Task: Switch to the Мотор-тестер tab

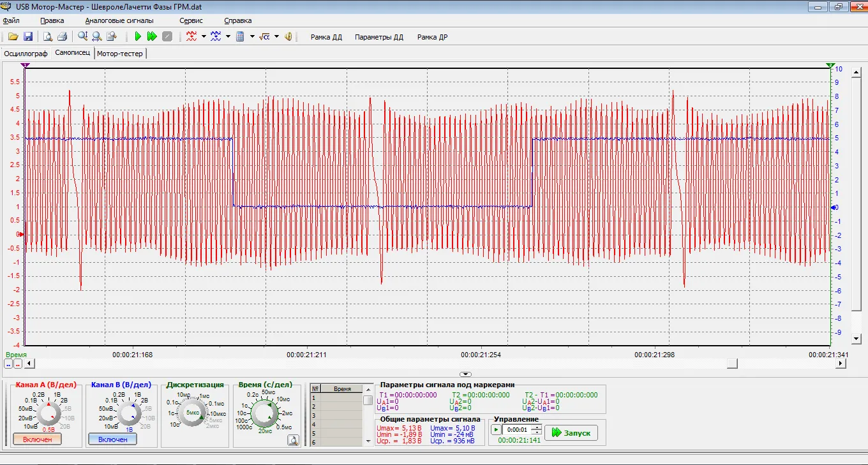Action: coord(120,54)
